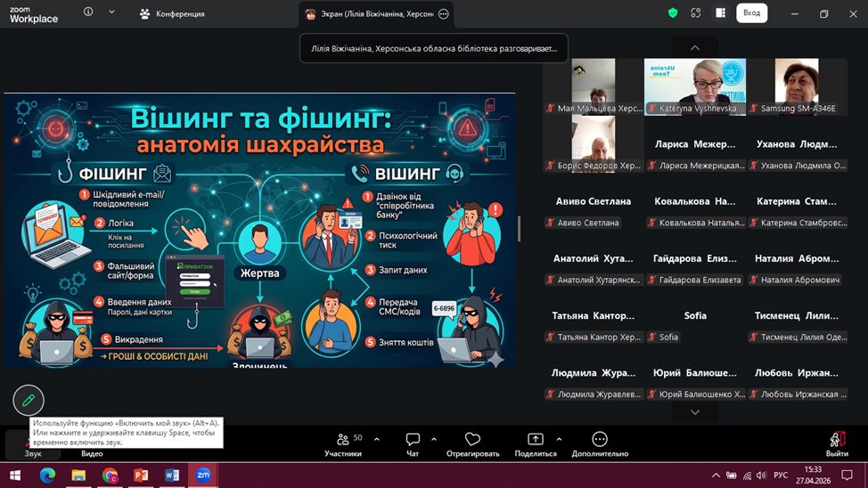
Task: Click the Вход sign-in button
Action: click(x=751, y=13)
